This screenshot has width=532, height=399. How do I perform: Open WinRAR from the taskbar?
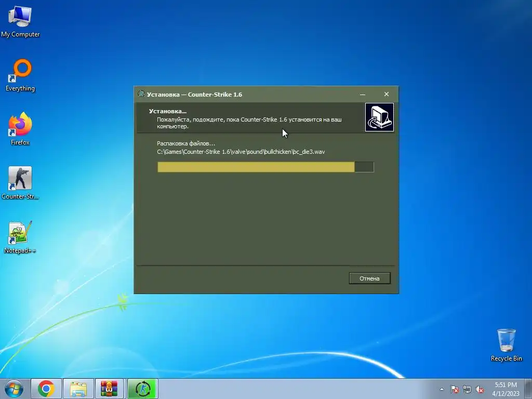point(110,389)
